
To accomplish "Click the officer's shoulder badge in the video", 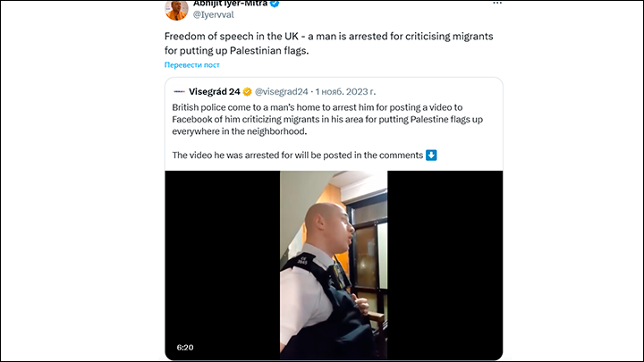I will coord(302,261).
